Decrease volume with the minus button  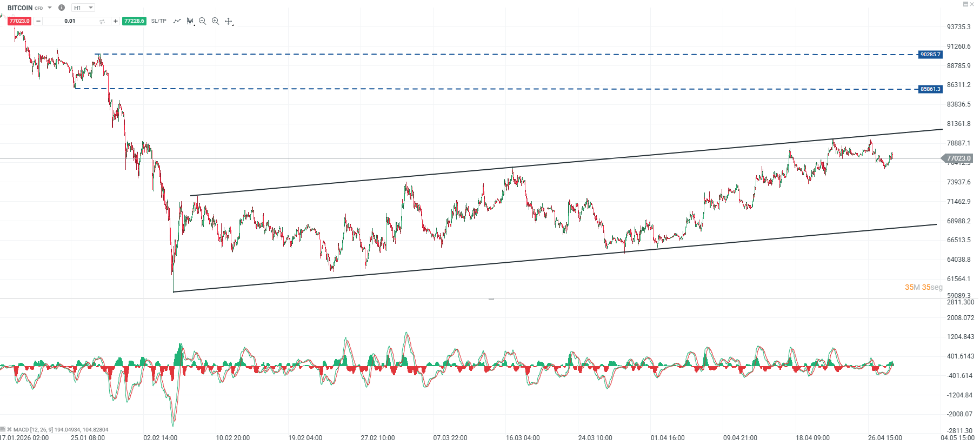38,21
